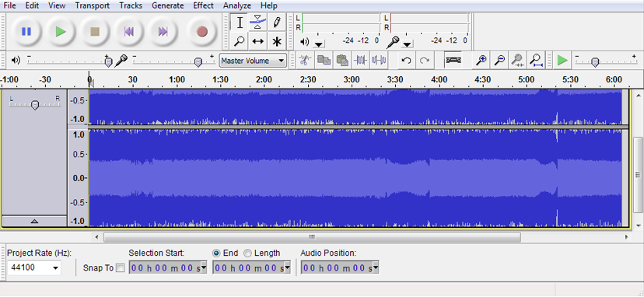Screen dimensions: 644x297
Task: Click the Trim audio icon
Action: coord(360,61)
